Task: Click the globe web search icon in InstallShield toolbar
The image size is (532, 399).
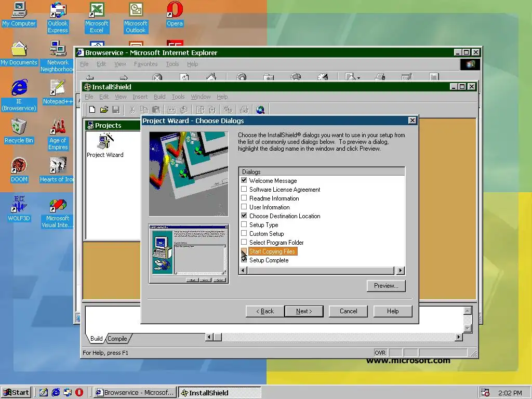Action: [260, 110]
